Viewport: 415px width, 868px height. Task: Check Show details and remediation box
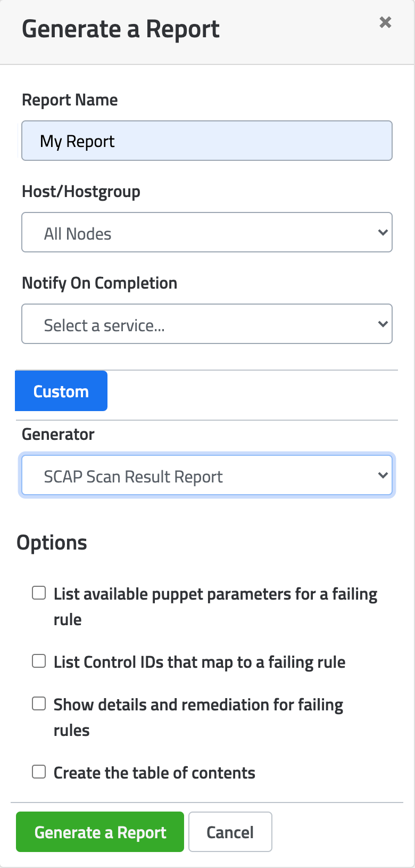pyautogui.click(x=39, y=704)
